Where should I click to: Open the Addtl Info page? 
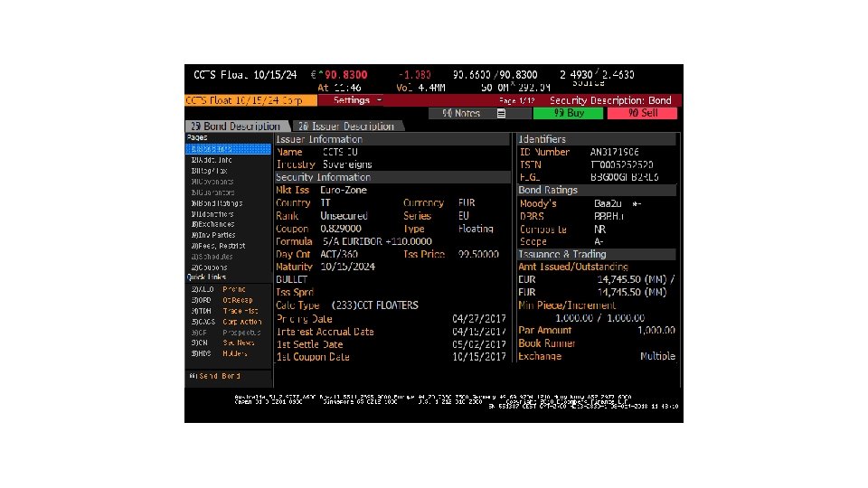212,160
